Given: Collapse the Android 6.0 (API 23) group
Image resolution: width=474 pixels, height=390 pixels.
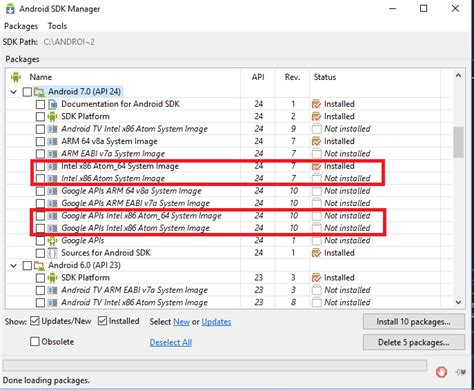Looking at the screenshot, I should point(14,266).
